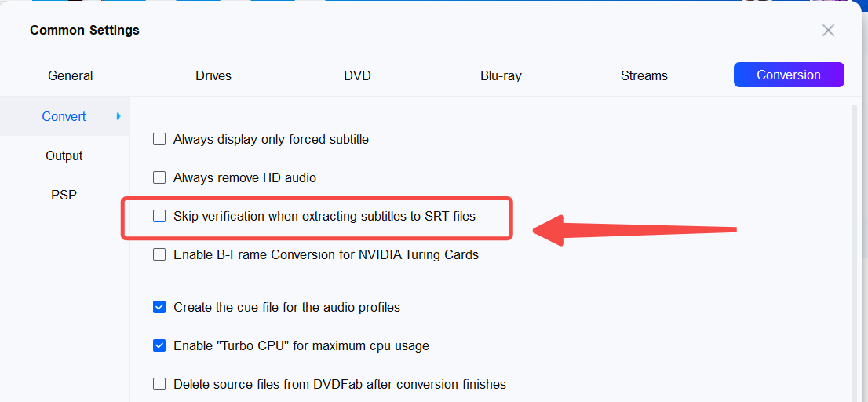Open the PSP settings section
This screenshot has height=402, width=868.
click(x=64, y=195)
